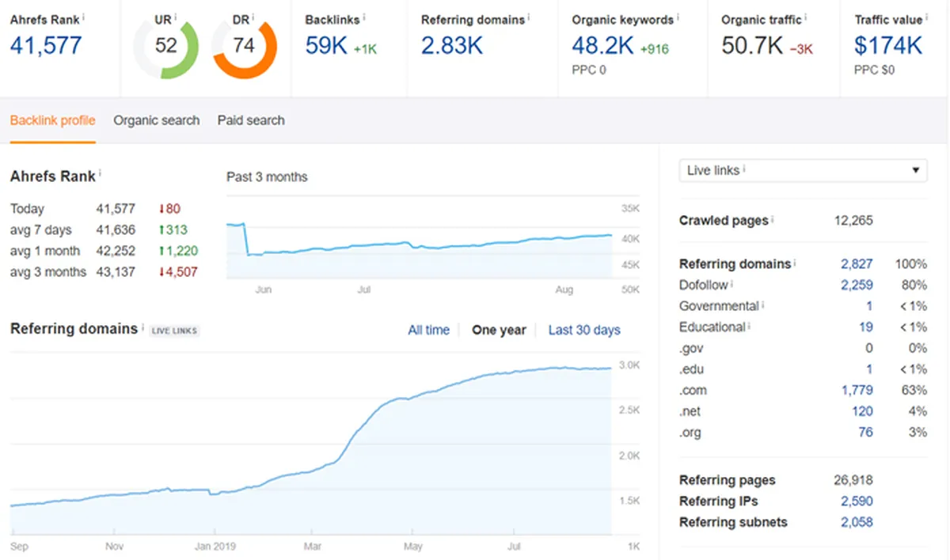Screen dimensions: 950x560
Task: Click the 2,259 dofollow domains link
Action: 857,285
